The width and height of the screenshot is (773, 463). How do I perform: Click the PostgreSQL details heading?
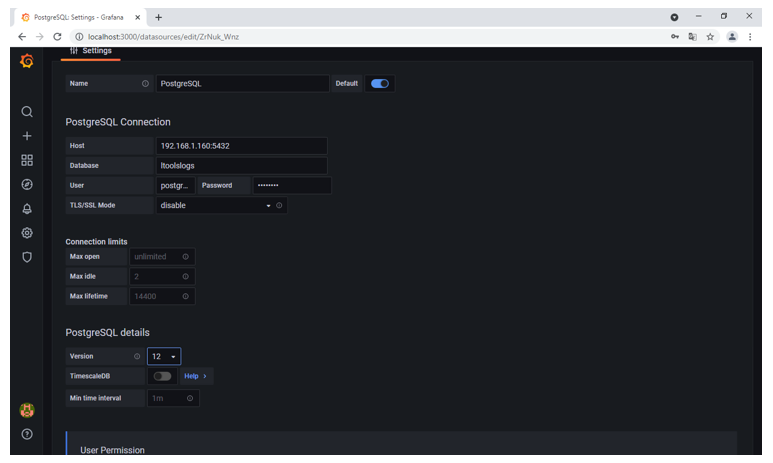(107, 333)
